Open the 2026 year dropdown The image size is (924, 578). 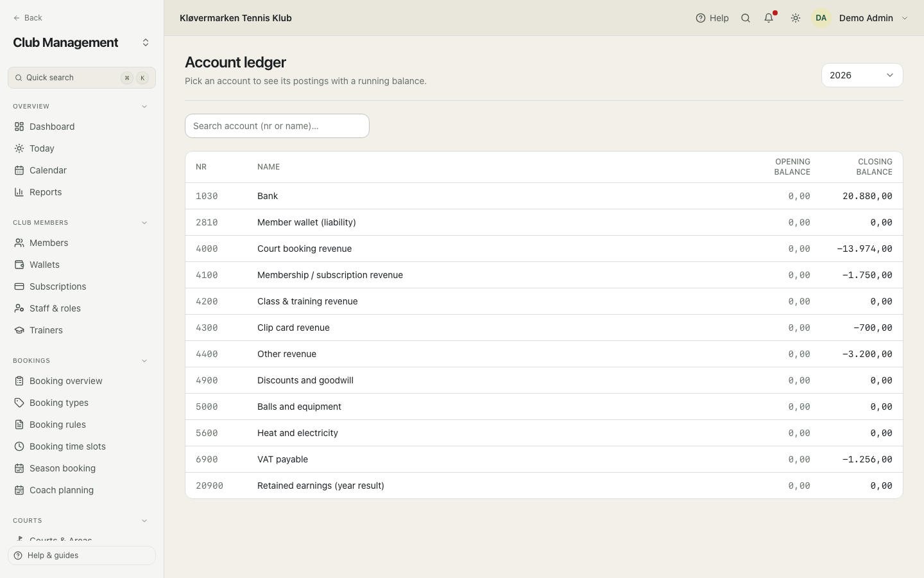coord(862,75)
